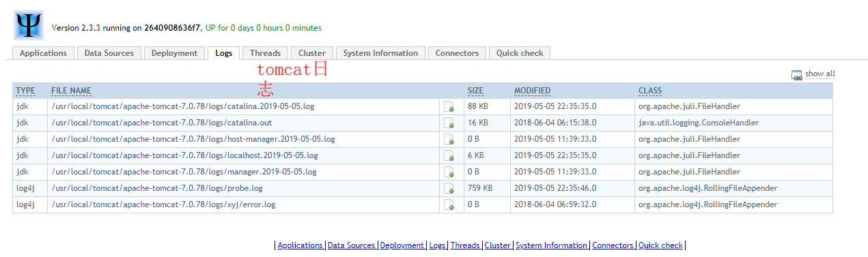Switch to the Cluster tab
This screenshot has height=257, width=868.
click(312, 53)
